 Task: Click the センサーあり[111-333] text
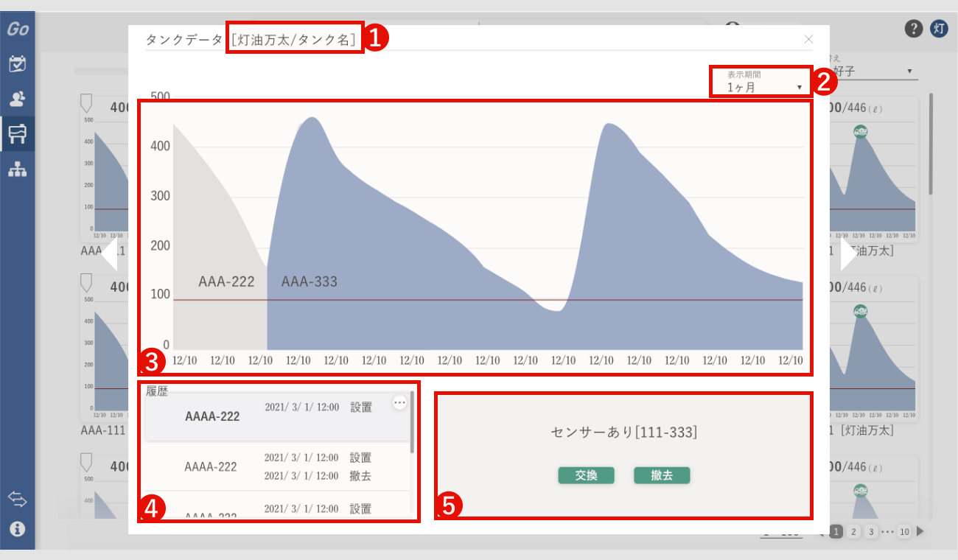point(623,433)
